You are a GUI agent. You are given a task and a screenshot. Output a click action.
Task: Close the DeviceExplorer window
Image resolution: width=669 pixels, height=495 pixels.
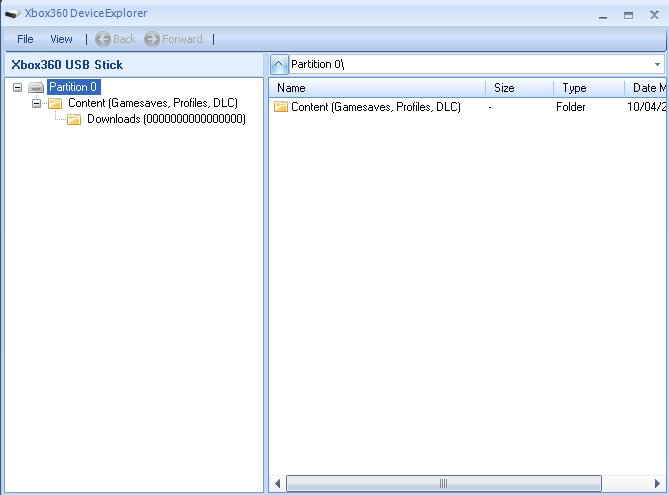[654, 15]
